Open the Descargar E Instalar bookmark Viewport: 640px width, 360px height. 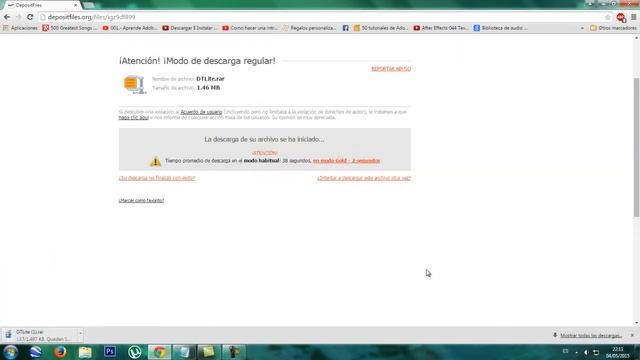(190, 28)
